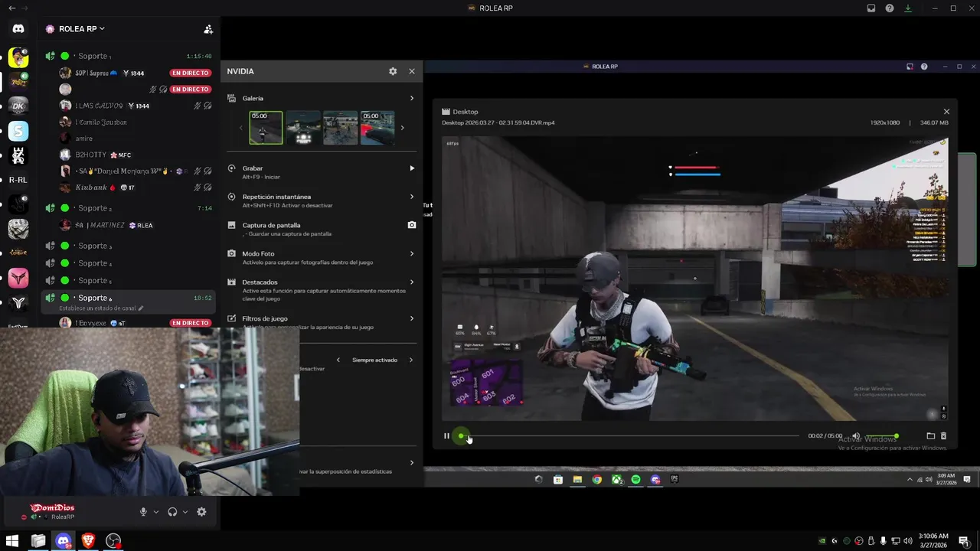
Task: Open Windows notification center icon
Action: (965, 541)
